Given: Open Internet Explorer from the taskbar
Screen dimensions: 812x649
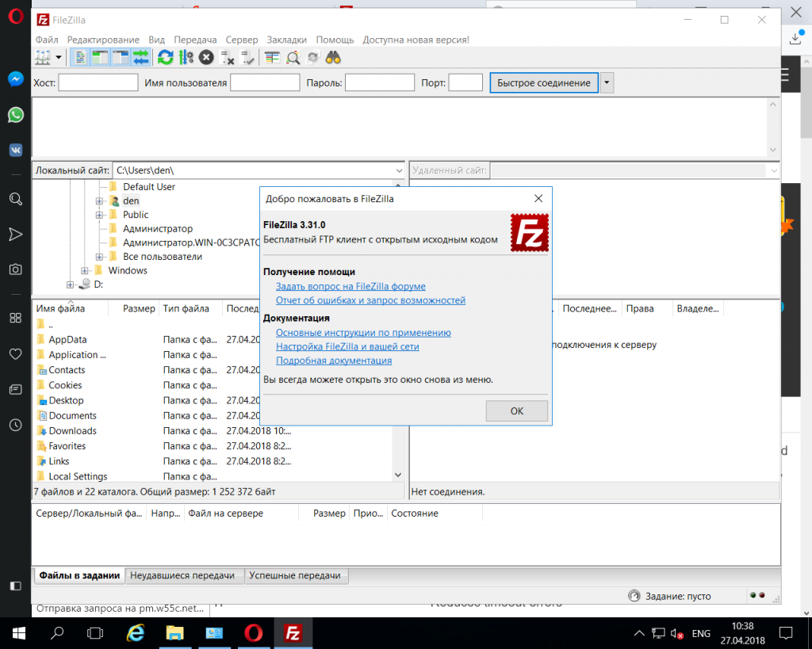Looking at the screenshot, I should point(136,633).
